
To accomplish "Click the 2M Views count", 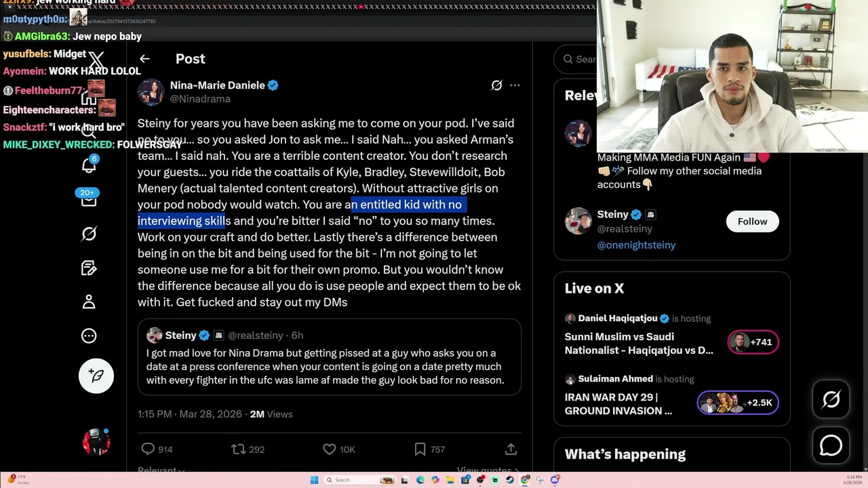I will (x=271, y=414).
